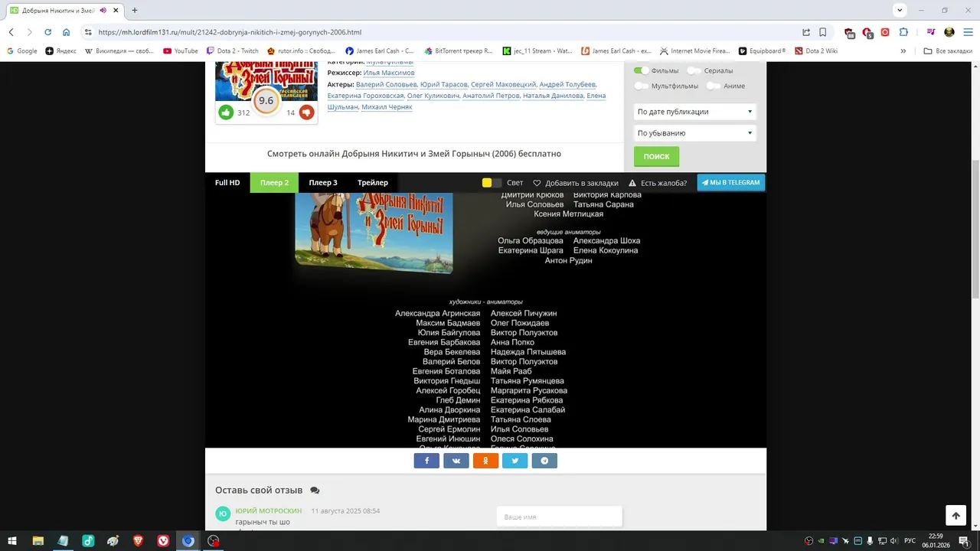Switch to Плеер 3 tab
The height and width of the screenshot is (551, 980).
tap(323, 183)
